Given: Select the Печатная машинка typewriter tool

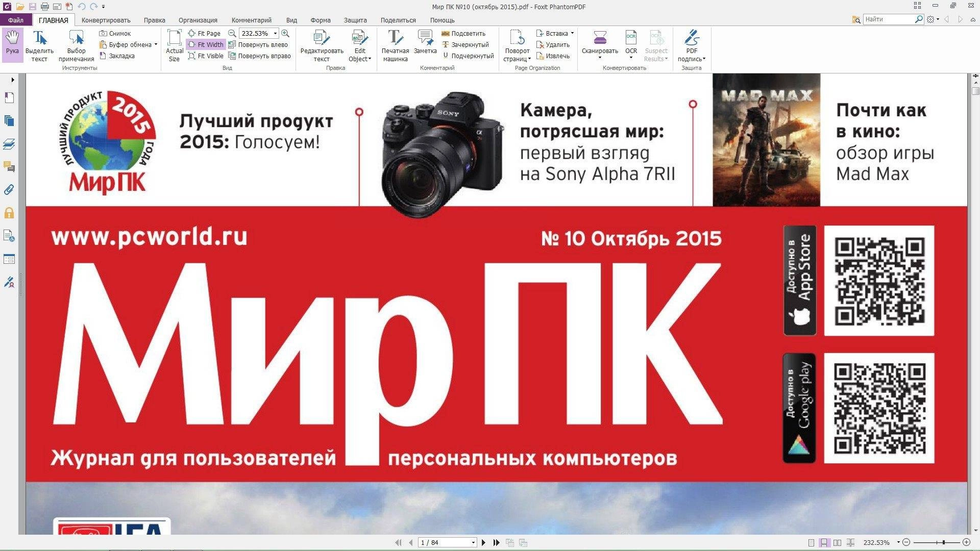Looking at the screenshot, I should tap(395, 46).
